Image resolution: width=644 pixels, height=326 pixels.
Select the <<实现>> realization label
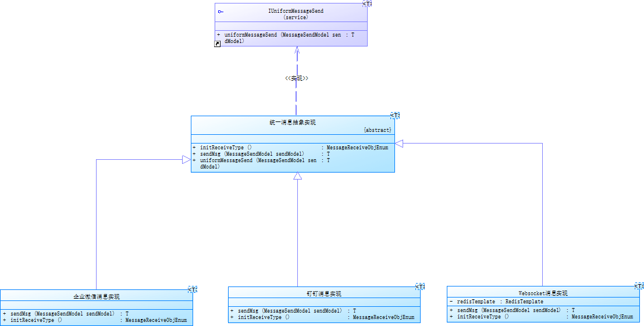point(296,78)
